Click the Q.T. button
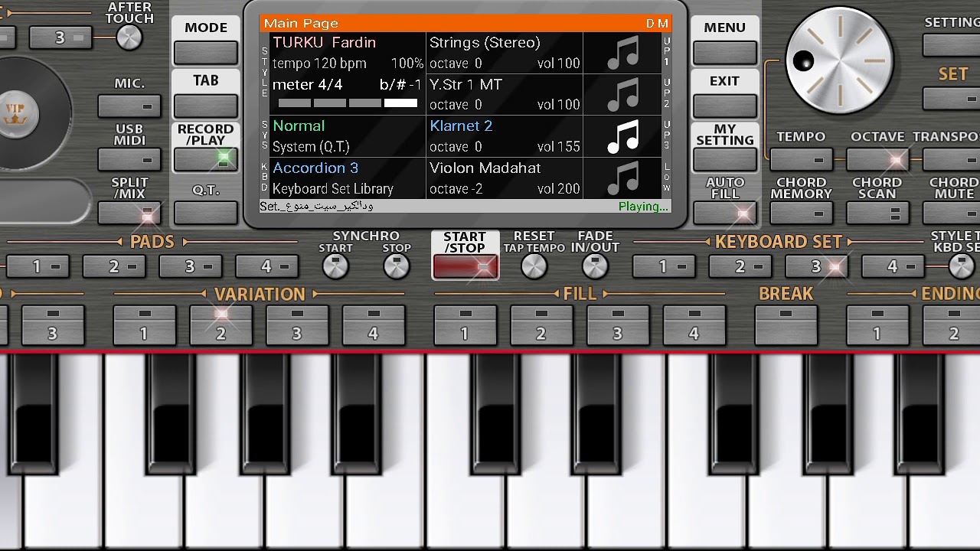Viewport: 980px width, 551px height. point(206,213)
